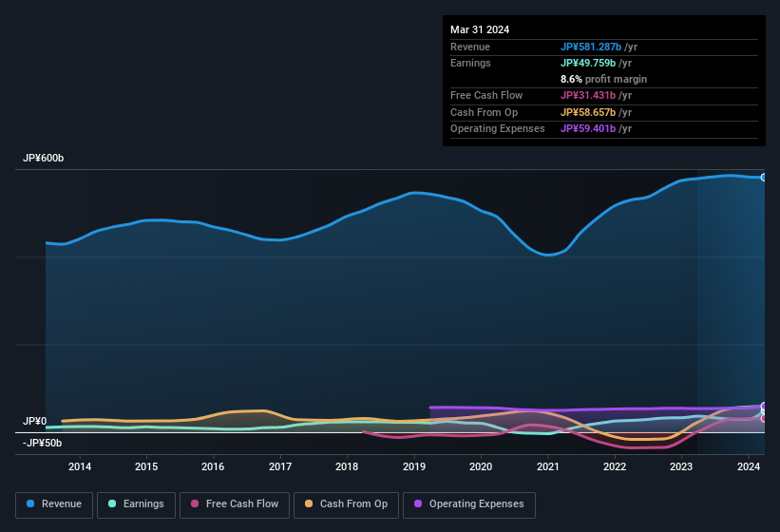Image resolution: width=780 pixels, height=532 pixels.
Task: Click the purple Operating Expenses end-point marker
Action: click(763, 406)
